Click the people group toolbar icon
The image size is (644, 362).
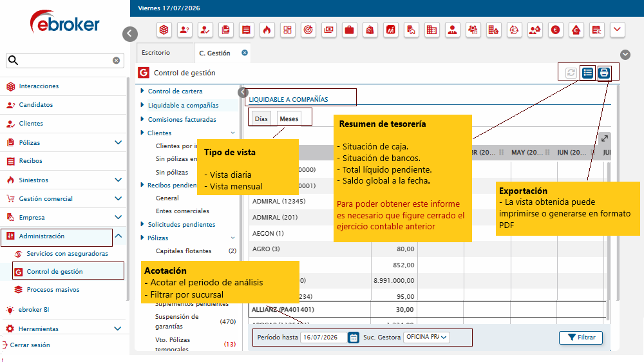tap(473, 30)
